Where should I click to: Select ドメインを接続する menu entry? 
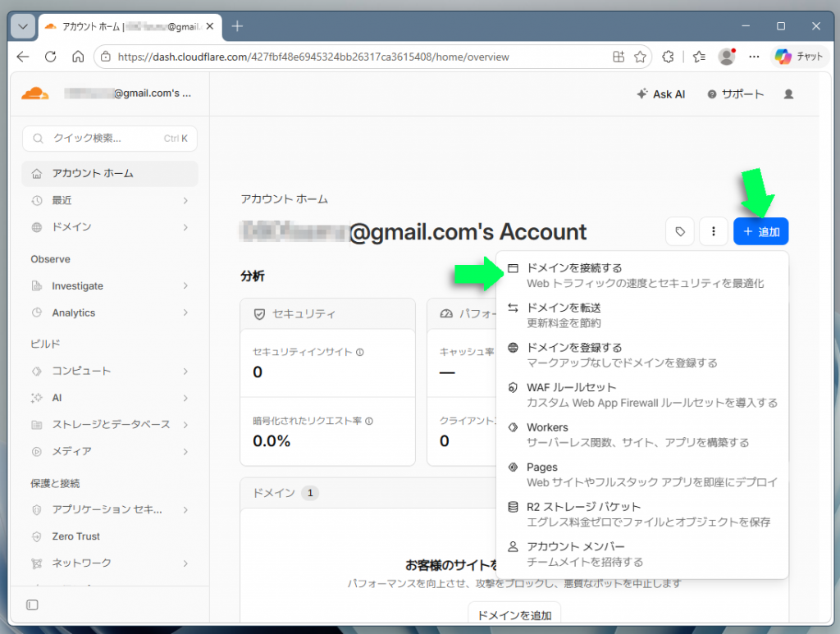click(642, 276)
